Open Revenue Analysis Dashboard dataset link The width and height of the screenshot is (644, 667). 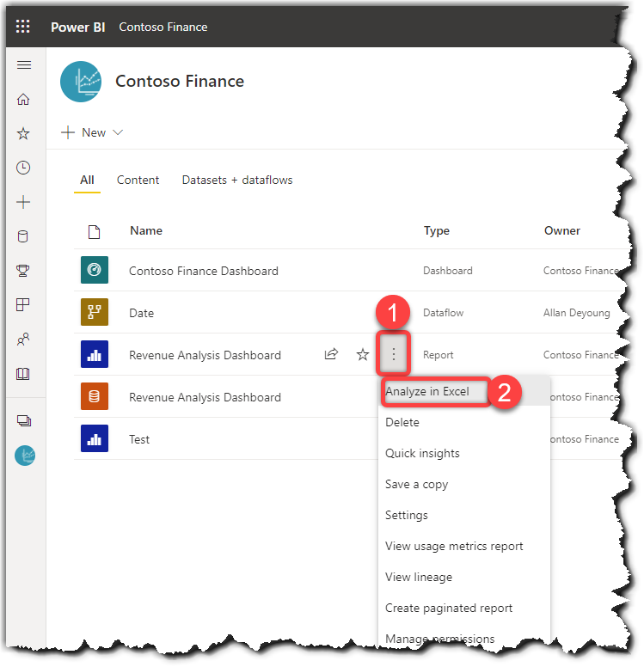coord(205,397)
